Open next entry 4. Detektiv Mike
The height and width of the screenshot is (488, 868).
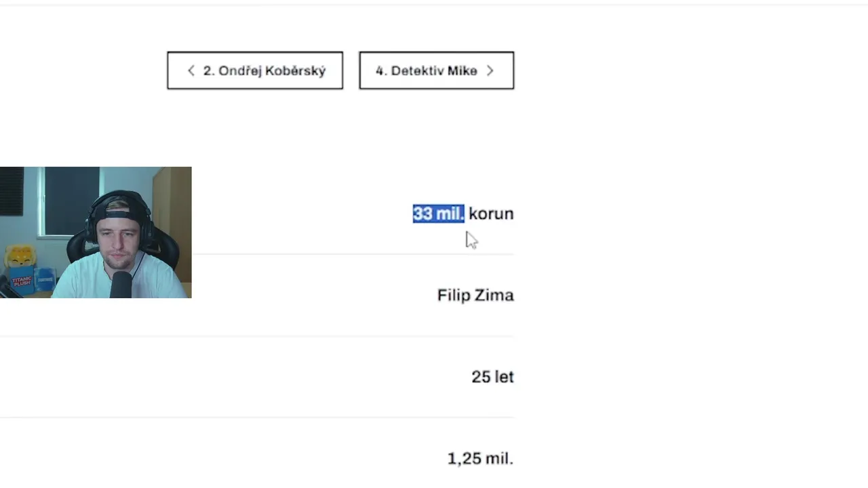coord(436,70)
